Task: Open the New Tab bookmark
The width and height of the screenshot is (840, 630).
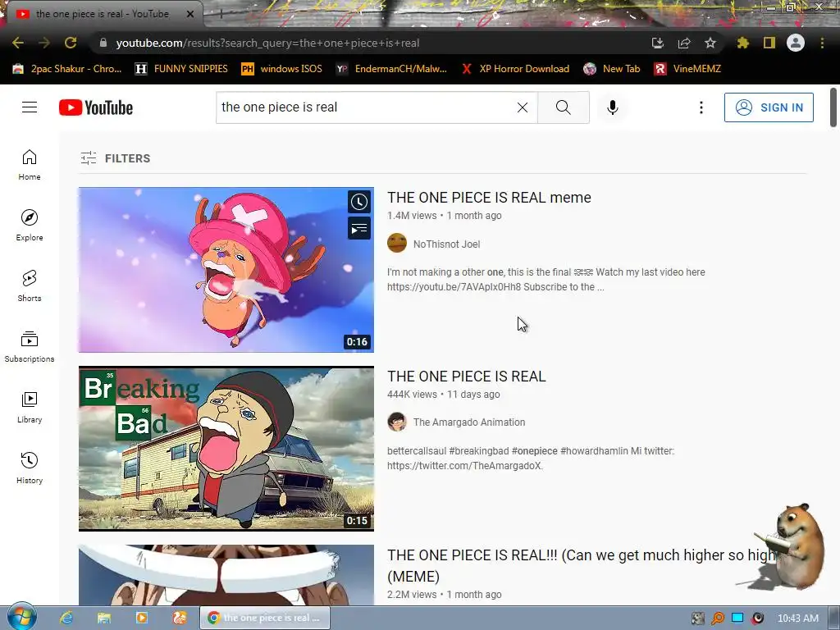Action: [612, 69]
